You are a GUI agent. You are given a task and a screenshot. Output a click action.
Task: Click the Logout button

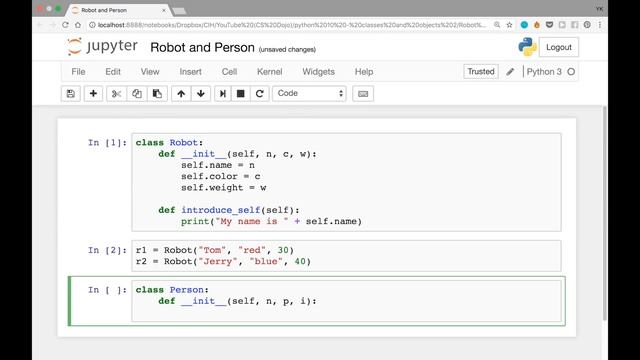[x=558, y=47]
